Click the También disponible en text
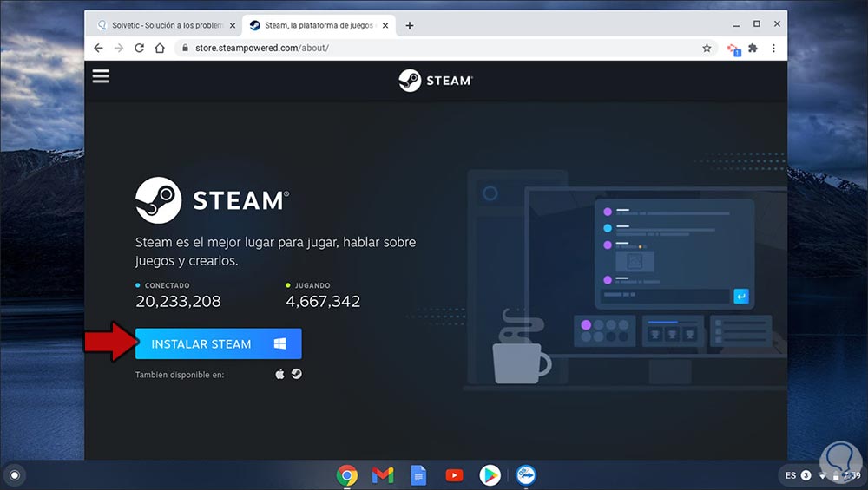The width and height of the screenshot is (868, 490). click(x=180, y=375)
